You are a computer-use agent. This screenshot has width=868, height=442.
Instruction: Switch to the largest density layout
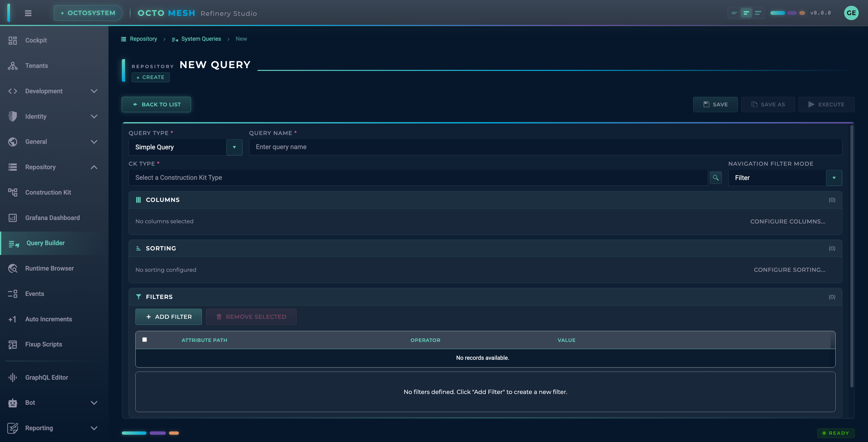pos(758,13)
